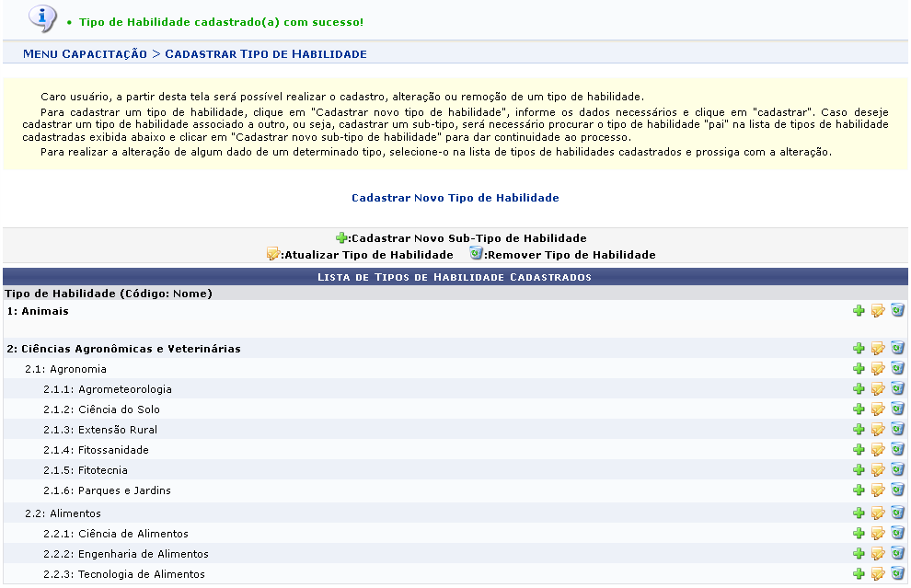Update Ciências Agronômicas e Veterinárias entry
The width and height of the screenshot is (911, 588).
click(x=878, y=349)
